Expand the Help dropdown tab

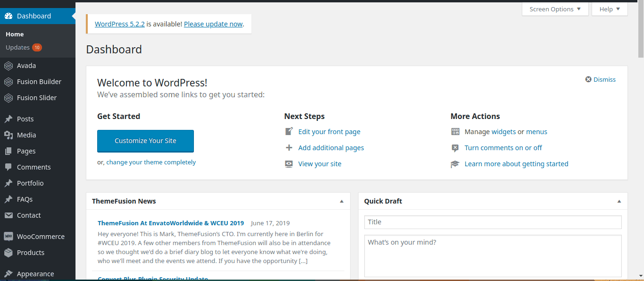(x=610, y=9)
